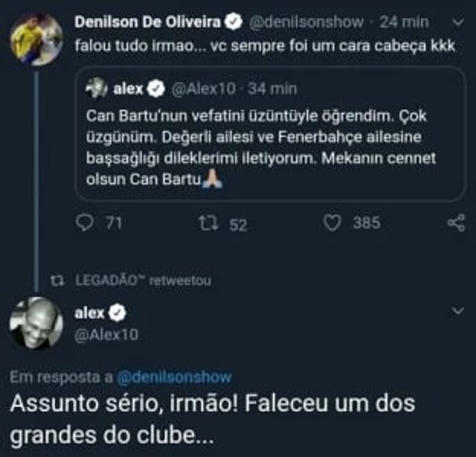Click the @denilsonshow handle in tweet header
The image size is (476, 457).
click(x=306, y=22)
